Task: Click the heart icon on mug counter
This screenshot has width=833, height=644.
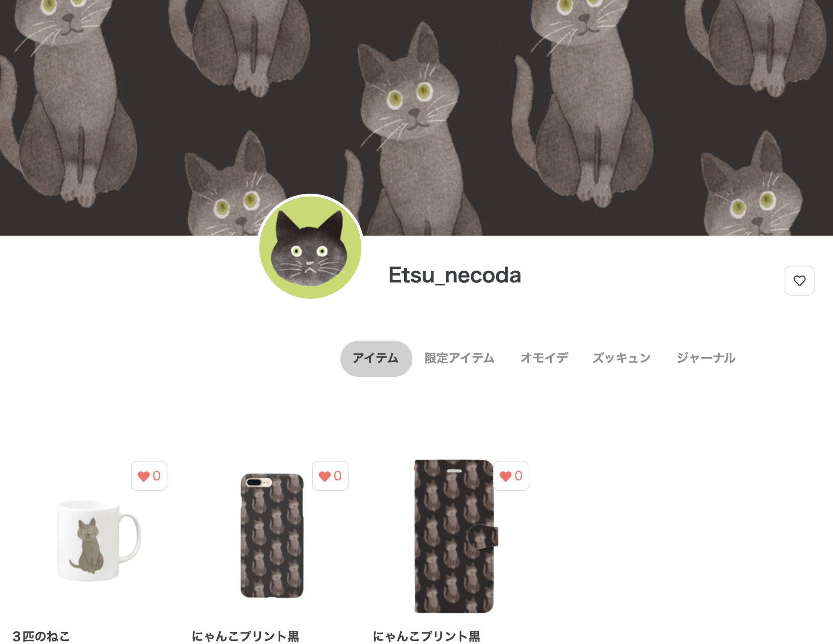Action: (144, 476)
